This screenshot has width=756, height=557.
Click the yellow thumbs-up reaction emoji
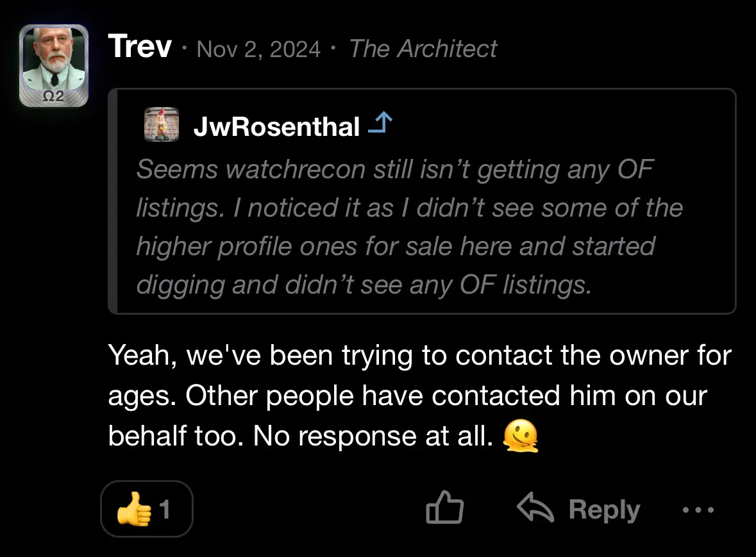point(134,510)
